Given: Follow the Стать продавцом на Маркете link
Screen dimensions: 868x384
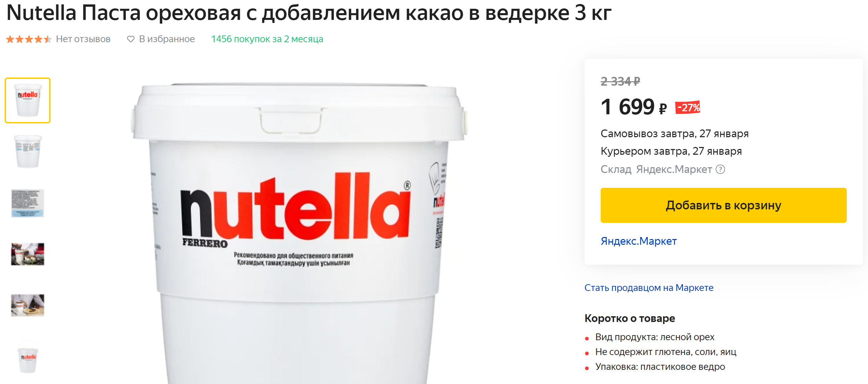Looking at the screenshot, I should (649, 288).
